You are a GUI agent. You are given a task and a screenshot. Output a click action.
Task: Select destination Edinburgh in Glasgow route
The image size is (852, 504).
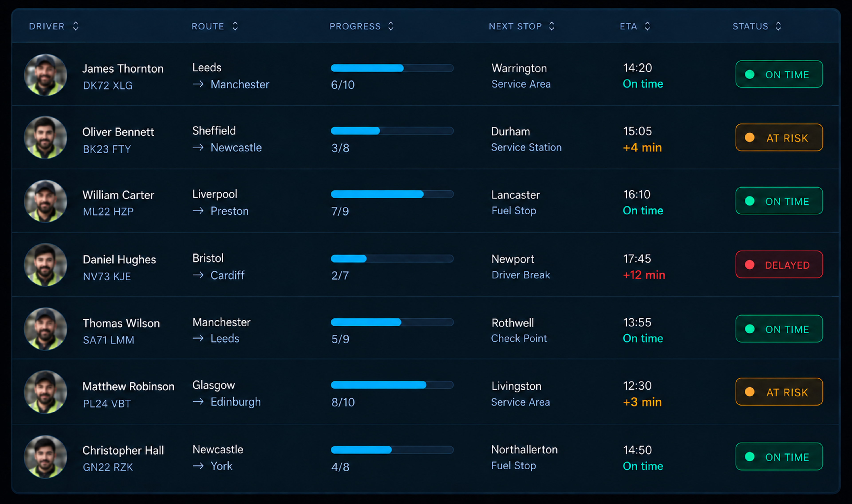pos(235,402)
